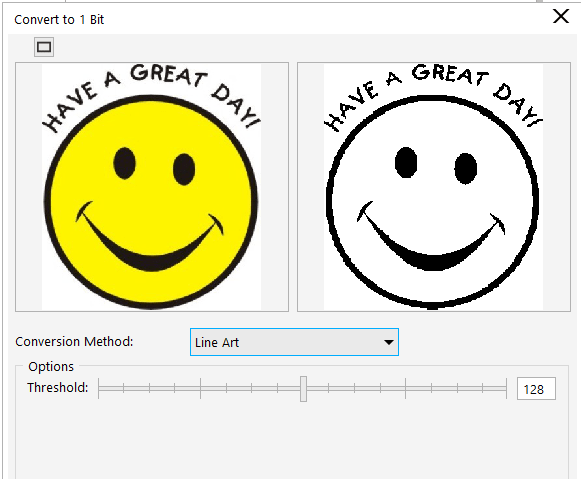Click the black-and-white result preview
Screen dimensions: 581x479
(434, 187)
